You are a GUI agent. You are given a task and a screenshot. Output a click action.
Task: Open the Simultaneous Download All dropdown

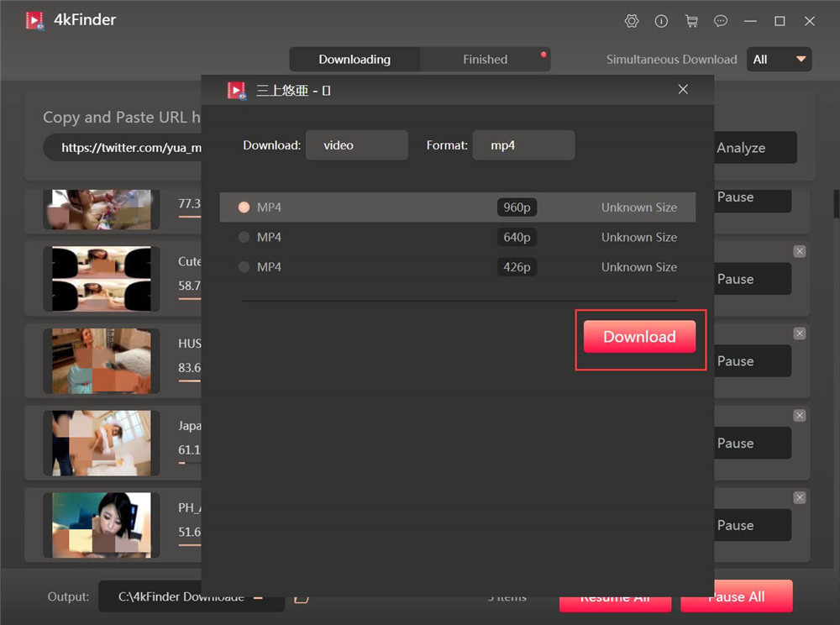tap(779, 59)
